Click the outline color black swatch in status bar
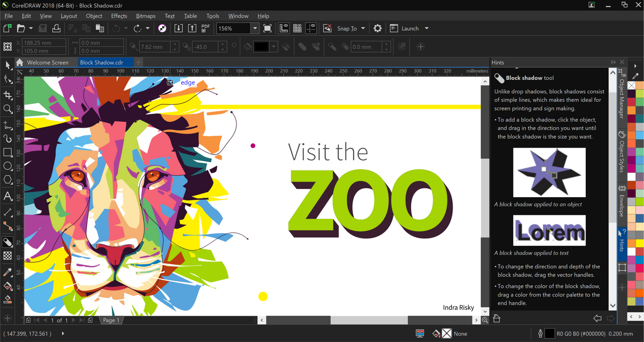The width and height of the screenshot is (644, 342). pyautogui.click(x=550, y=333)
